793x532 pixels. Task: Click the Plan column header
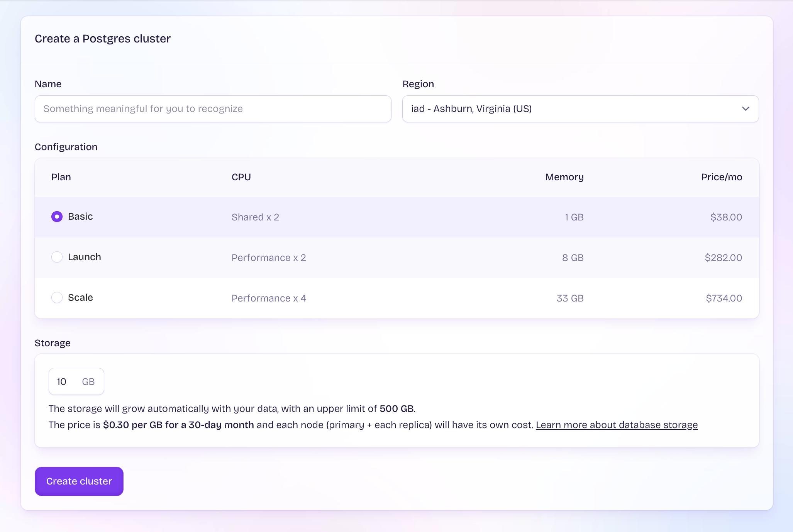[61, 177]
